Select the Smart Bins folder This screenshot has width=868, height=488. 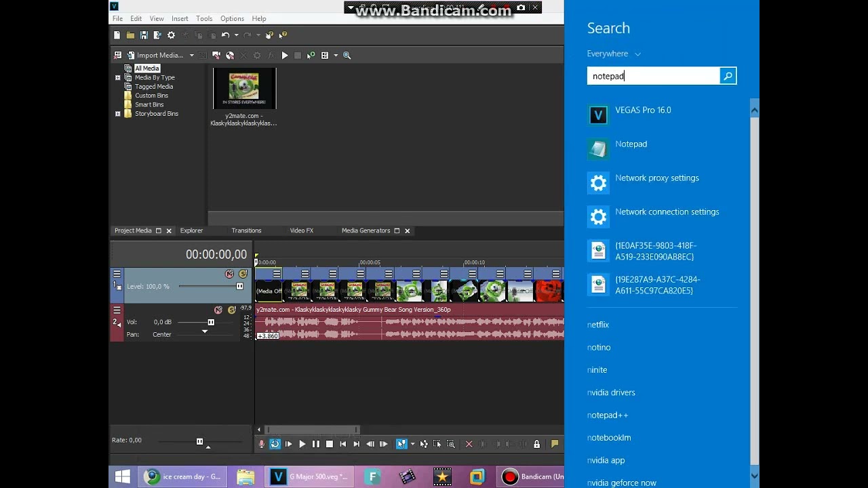[149, 104]
